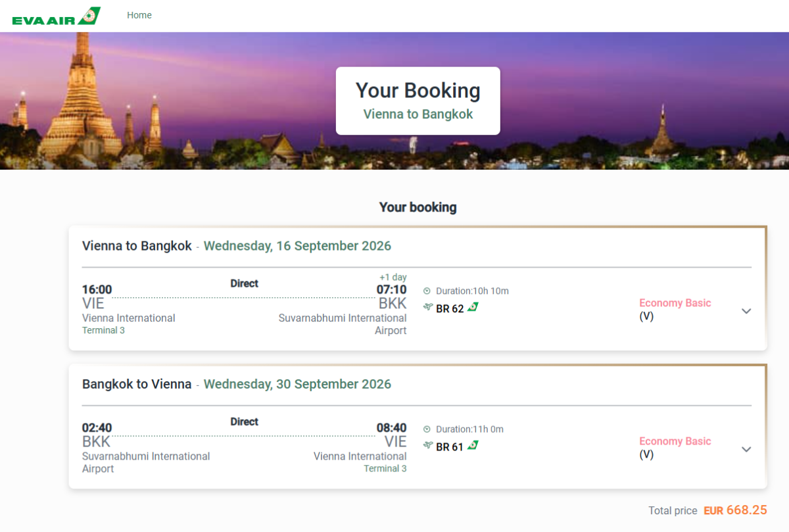Click the green Vienna to Bangkok subtitle
The width and height of the screenshot is (789, 532).
pyautogui.click(x=418, y=114)
